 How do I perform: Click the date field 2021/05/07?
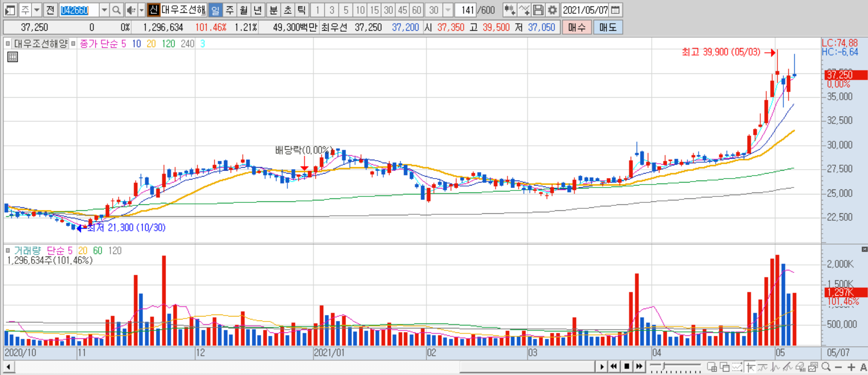[x=585, y=10]
